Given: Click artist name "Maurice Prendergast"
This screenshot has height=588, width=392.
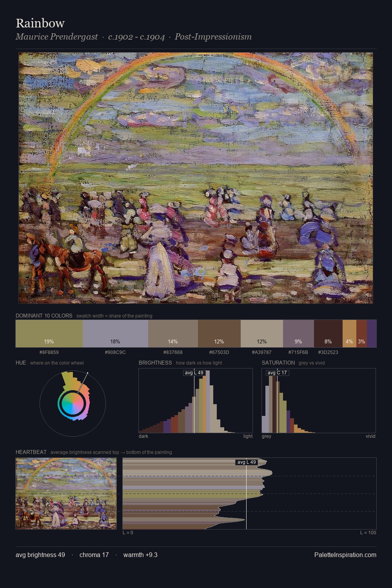Looking at the screenshot, I should coord(57,37).
